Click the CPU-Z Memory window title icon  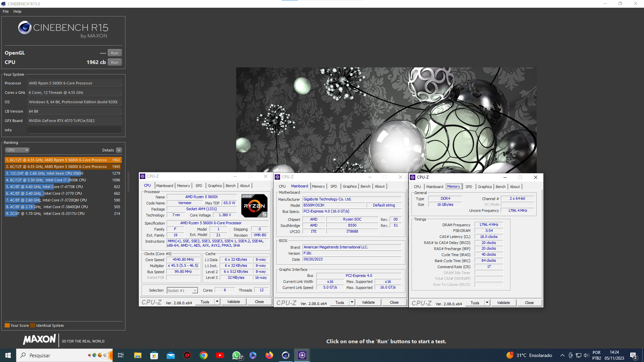[x=413, y=177]
